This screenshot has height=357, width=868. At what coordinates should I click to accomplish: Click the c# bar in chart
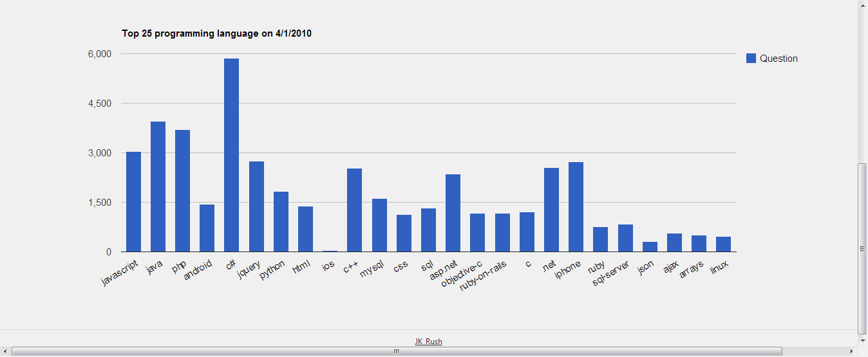(232, 155)
